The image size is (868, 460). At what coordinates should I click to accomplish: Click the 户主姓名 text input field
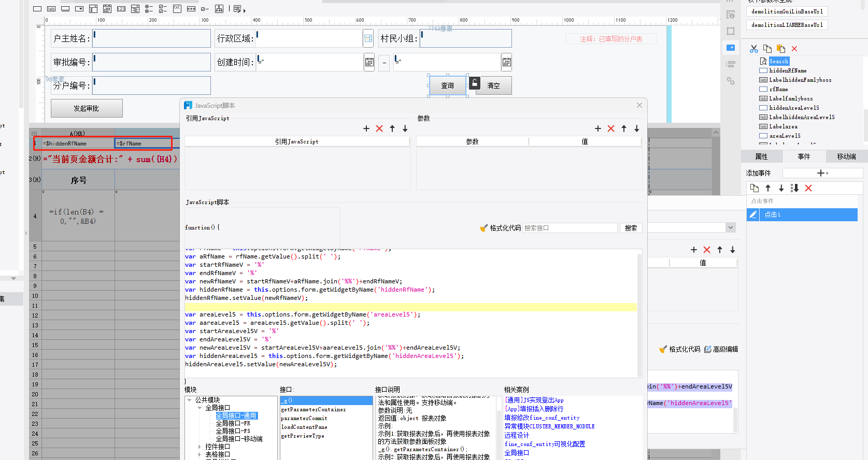point(151,38)
